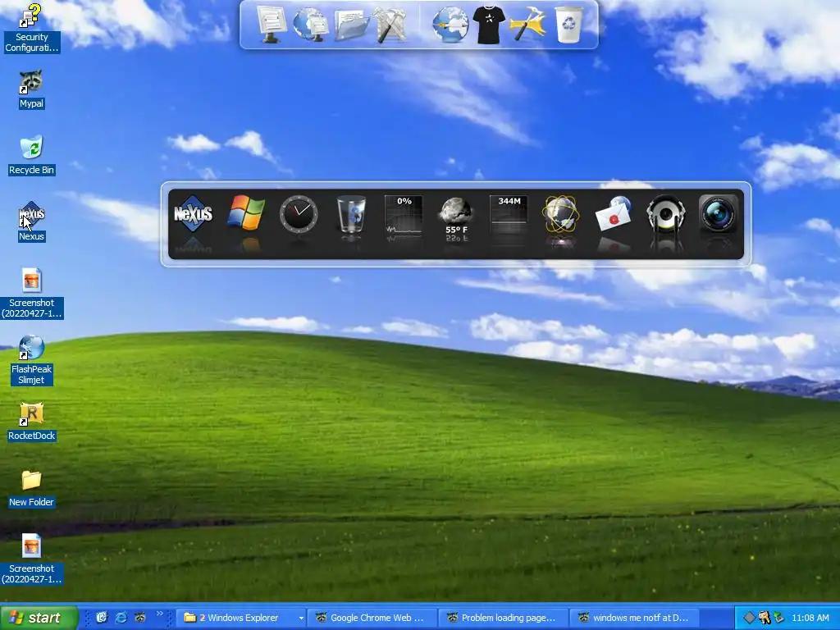Click the CPU meter showing 0%
The image size is (840, 630).
tap(404, 214)
